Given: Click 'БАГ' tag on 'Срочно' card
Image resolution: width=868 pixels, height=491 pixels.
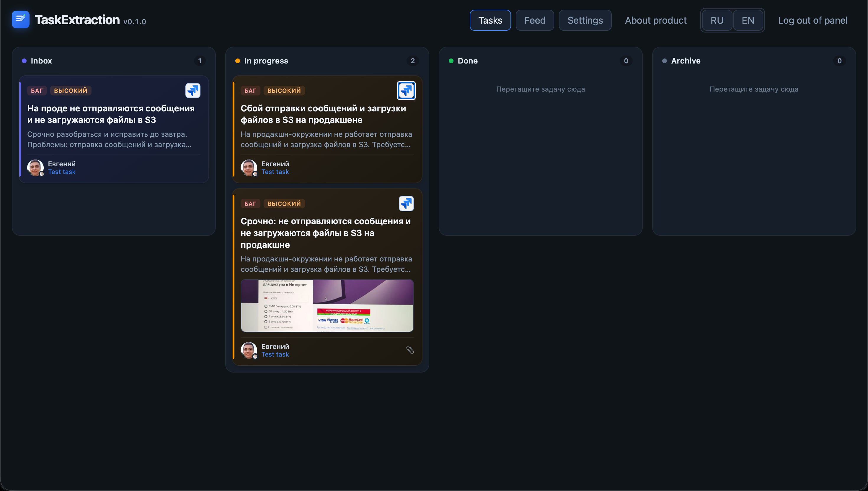Looking at the screenshot, I should (250, 204).
